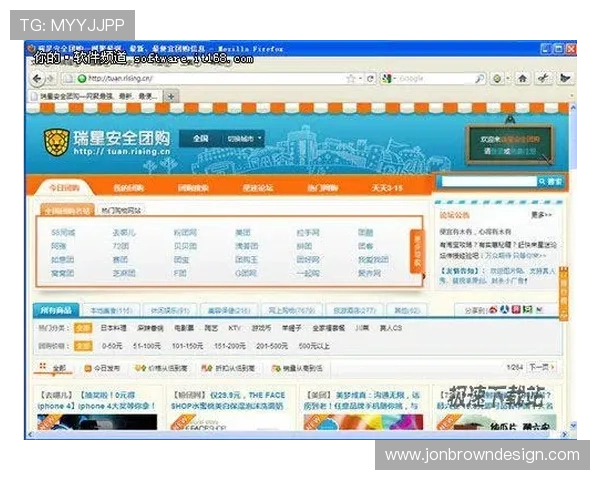
Task: Click the Firefox forward arrow button
Action: coord(50,78)
